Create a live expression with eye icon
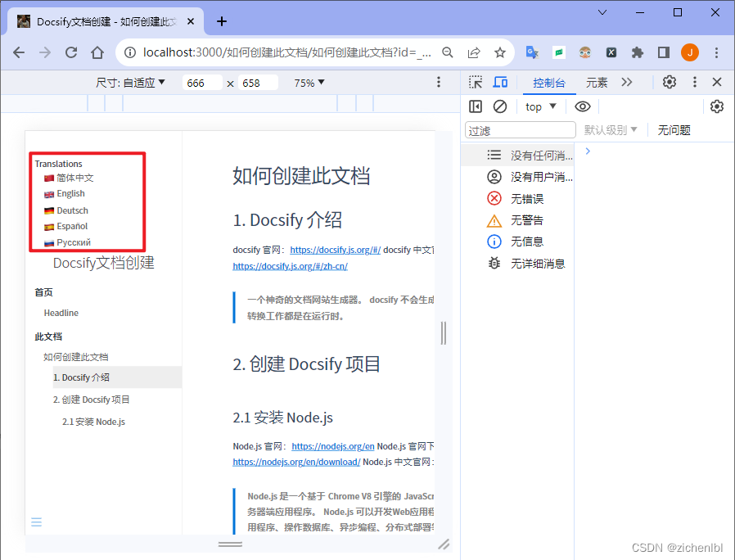Screen dimensions: 735x560 coord(583,107)
